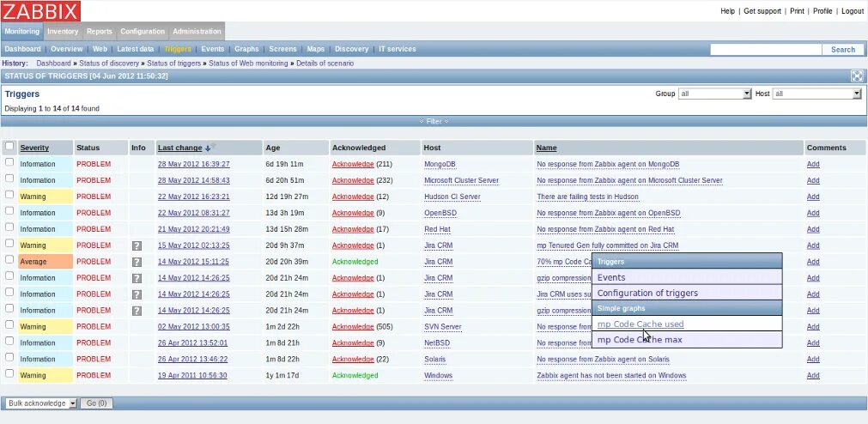
Task: Check the box for Red Hat row
Action: (x=9, y=227)
